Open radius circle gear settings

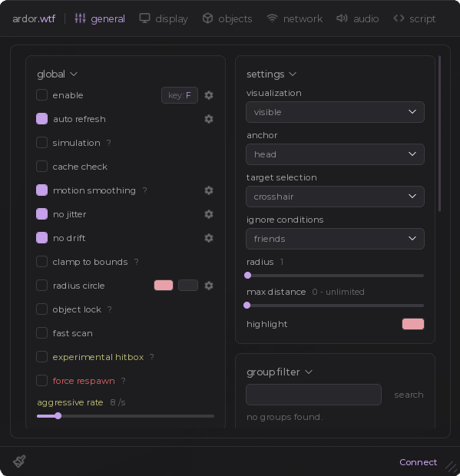(209, 286)
